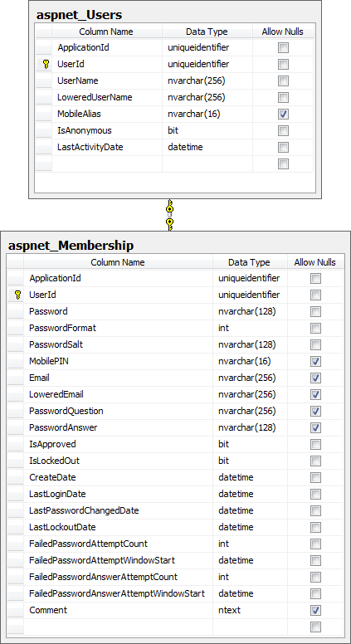
Task: Select the key relationship connector between tables
Action: point(170,215)
